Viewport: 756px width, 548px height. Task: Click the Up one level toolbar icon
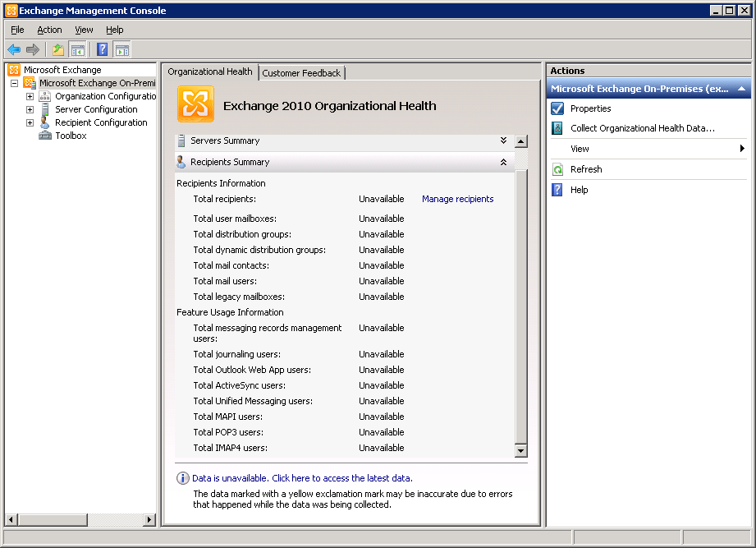(58, 49)
